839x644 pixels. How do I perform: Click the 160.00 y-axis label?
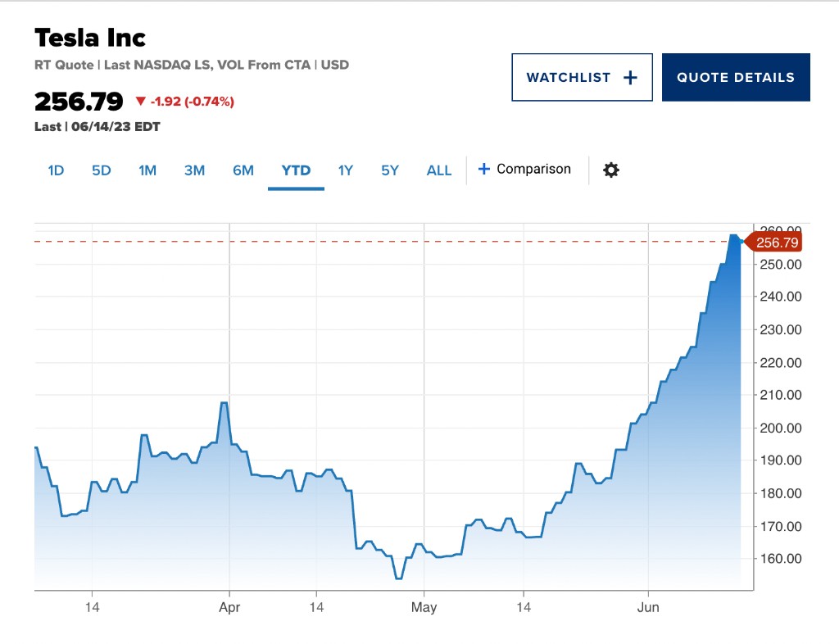click(781, 559)
